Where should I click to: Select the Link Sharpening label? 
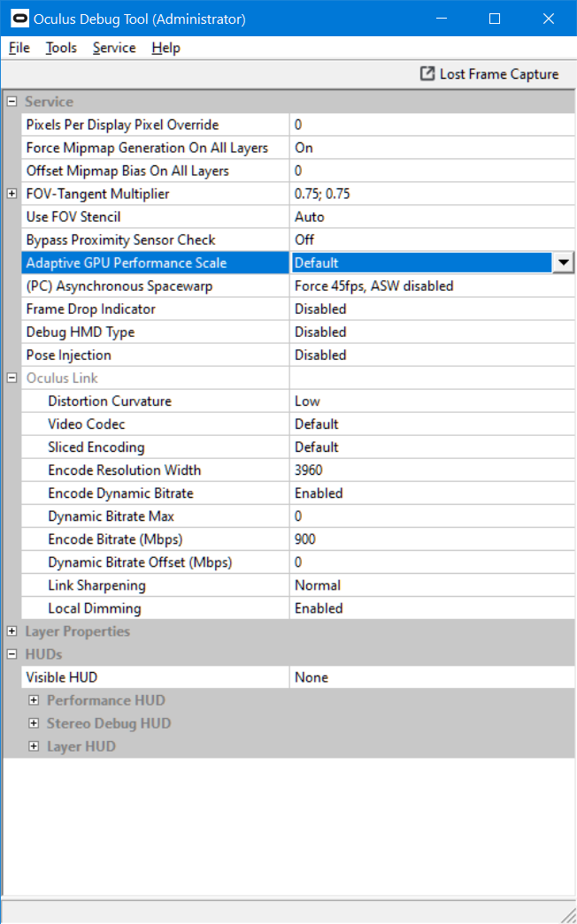(x=96, y=584)
